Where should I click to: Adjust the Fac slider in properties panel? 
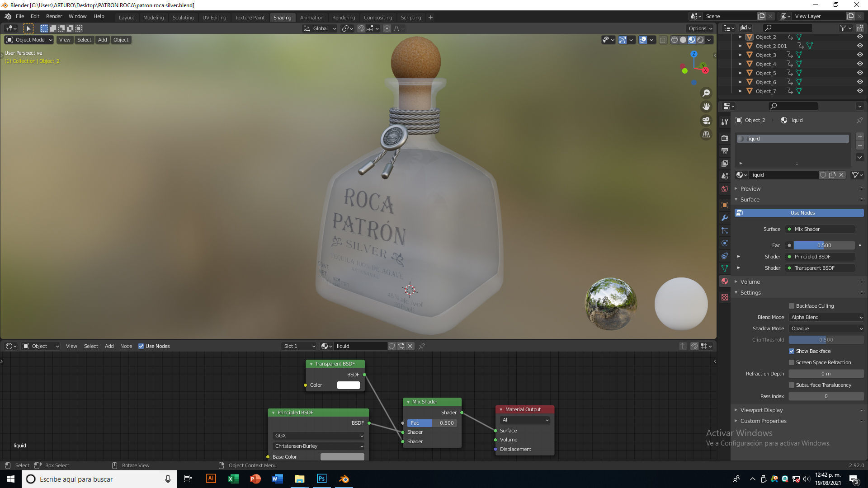click(824, 245)
